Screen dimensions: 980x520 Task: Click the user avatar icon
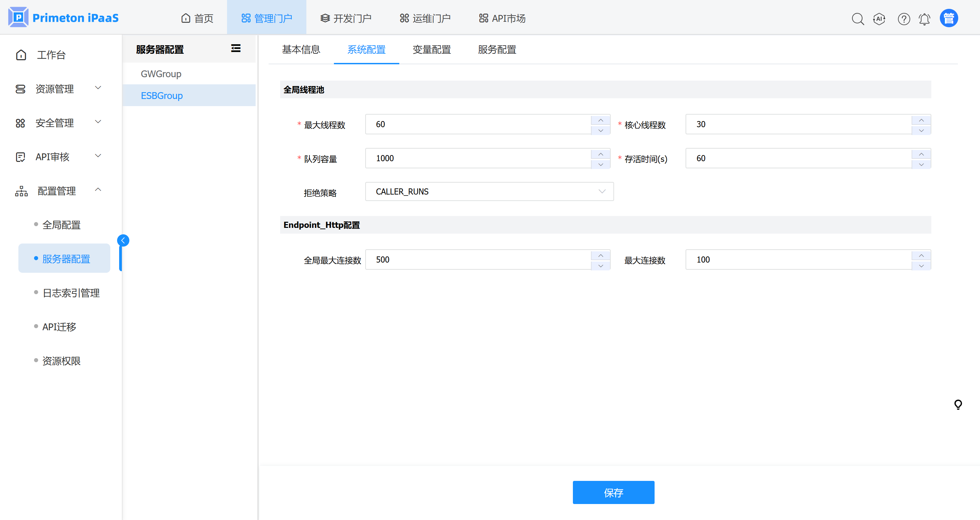tap(949, 18)
